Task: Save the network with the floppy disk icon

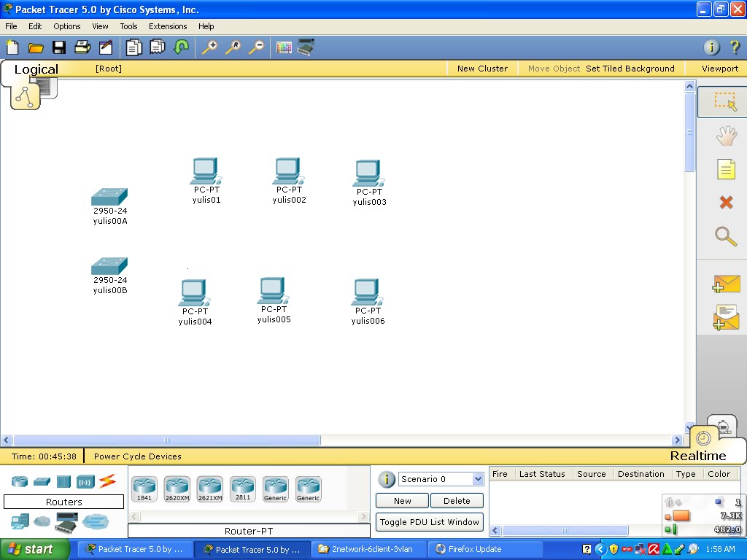Action: [59, 47]
